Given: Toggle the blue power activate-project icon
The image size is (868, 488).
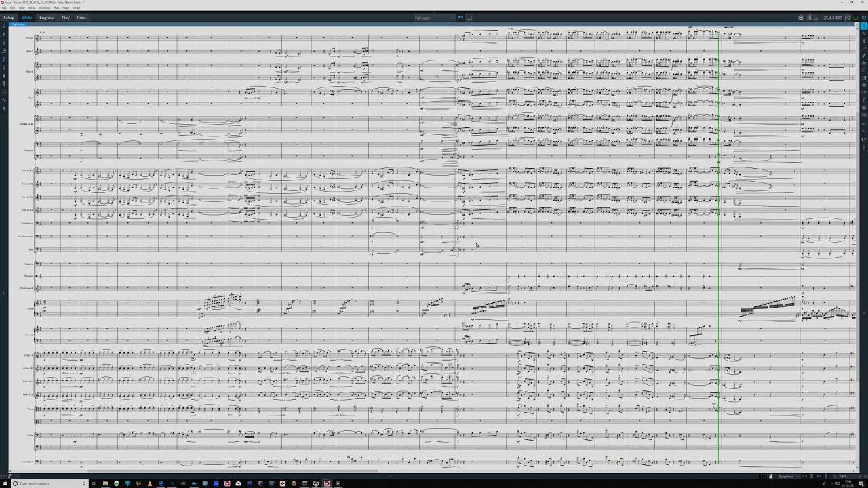Looking at the screenshot, I should pyautogui.click(x=863, y=18).
